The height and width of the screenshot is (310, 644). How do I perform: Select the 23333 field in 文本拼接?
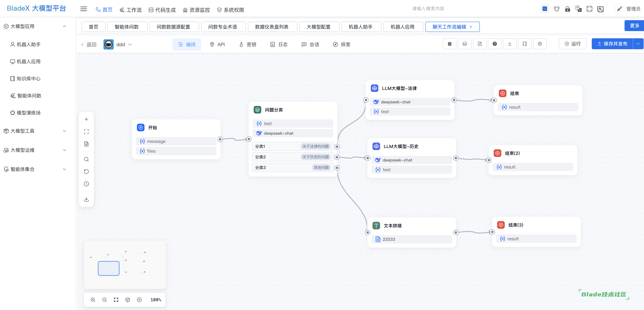(x=411, y=239)
